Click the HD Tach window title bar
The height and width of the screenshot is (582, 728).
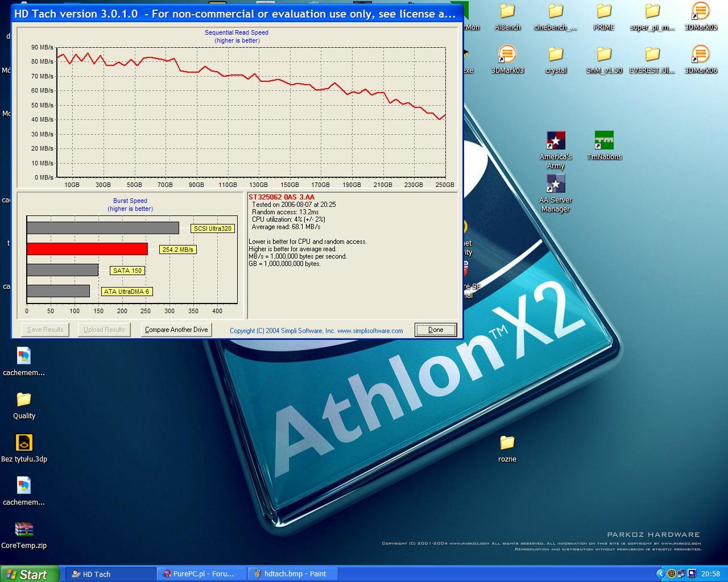click(237, 14)
